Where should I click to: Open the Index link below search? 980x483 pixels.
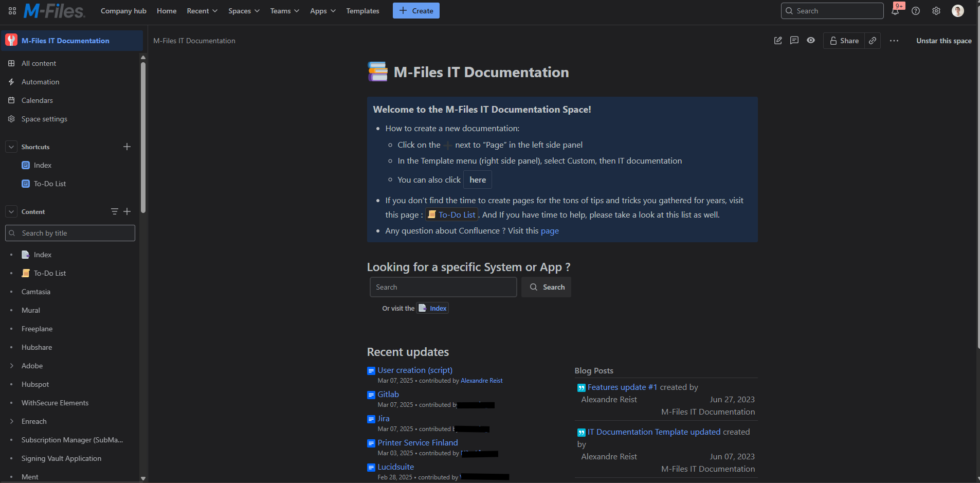432,308
